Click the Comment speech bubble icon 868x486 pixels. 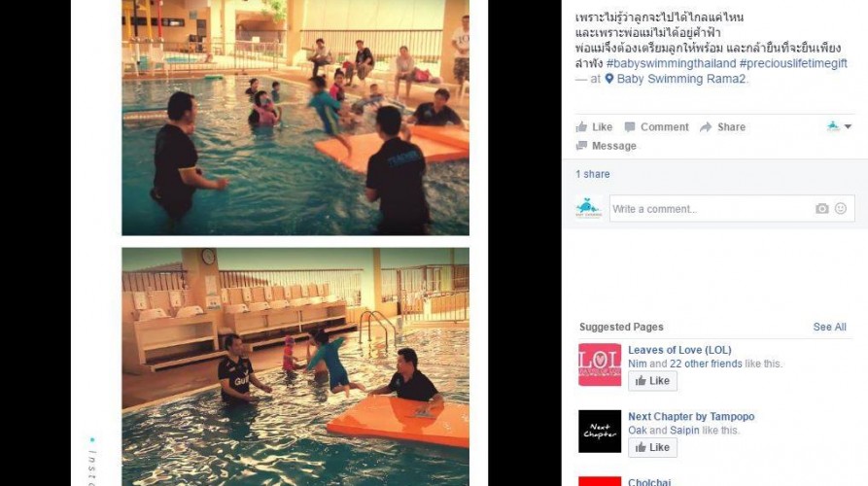630,126
